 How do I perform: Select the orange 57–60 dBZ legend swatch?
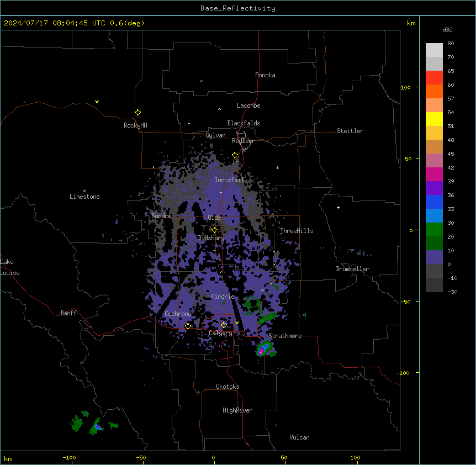click(434, 91)
